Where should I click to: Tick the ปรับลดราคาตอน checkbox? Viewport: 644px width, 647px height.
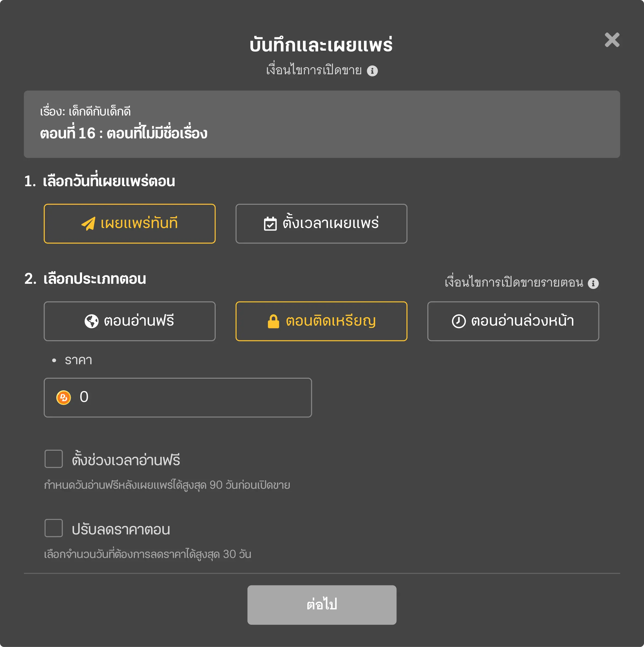pos(54,528)
